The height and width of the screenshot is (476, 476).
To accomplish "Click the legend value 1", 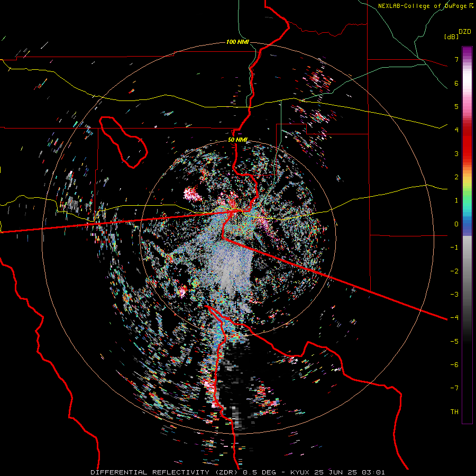I will point(456,200).
